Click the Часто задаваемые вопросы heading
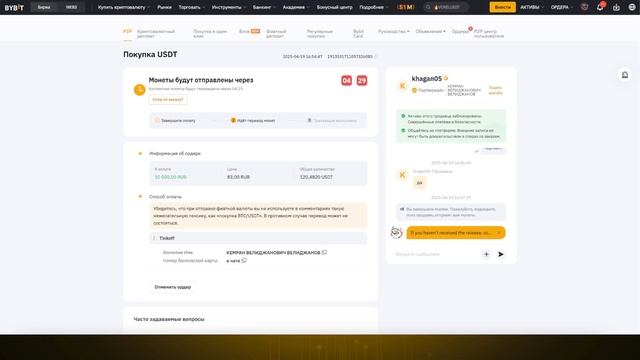This screenshot has height=360, width=640. coord(169,319)
